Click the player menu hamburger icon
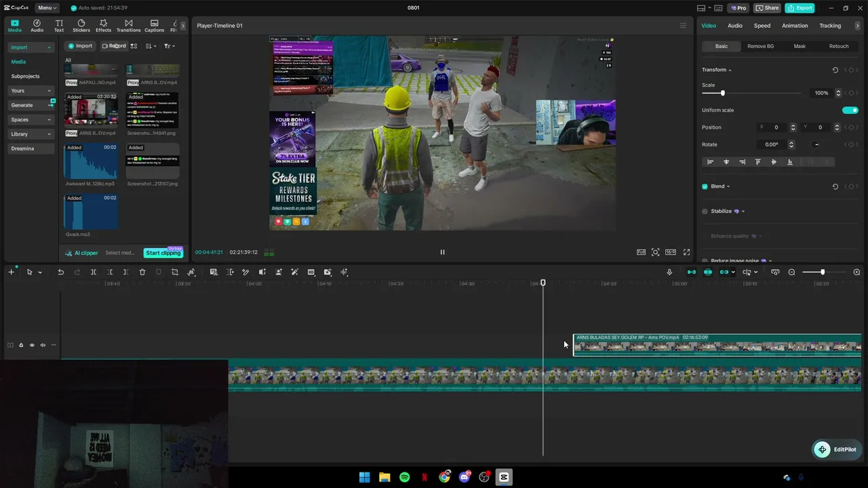 point(683,26)
